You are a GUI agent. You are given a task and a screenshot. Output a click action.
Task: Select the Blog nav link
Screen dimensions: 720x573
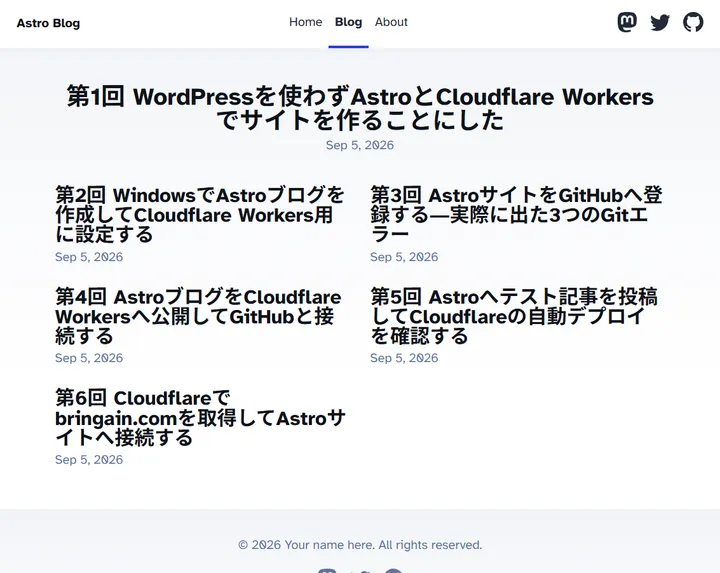point(349,22)
